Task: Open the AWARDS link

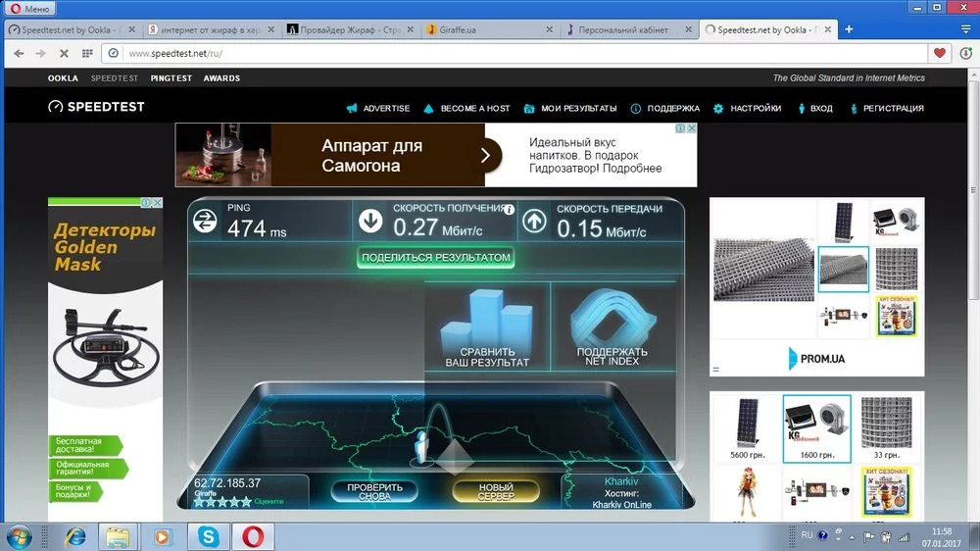Action: point(221,78)
